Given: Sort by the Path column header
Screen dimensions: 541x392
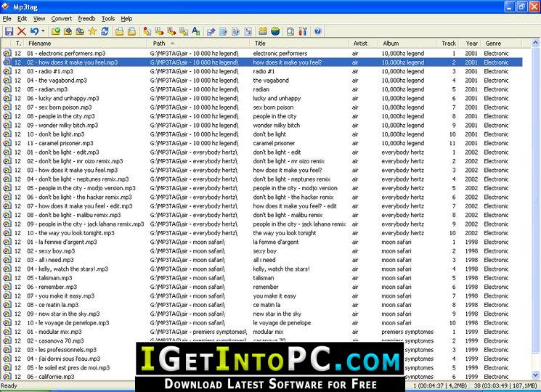Looking at the screenshot, I should 198,44.
